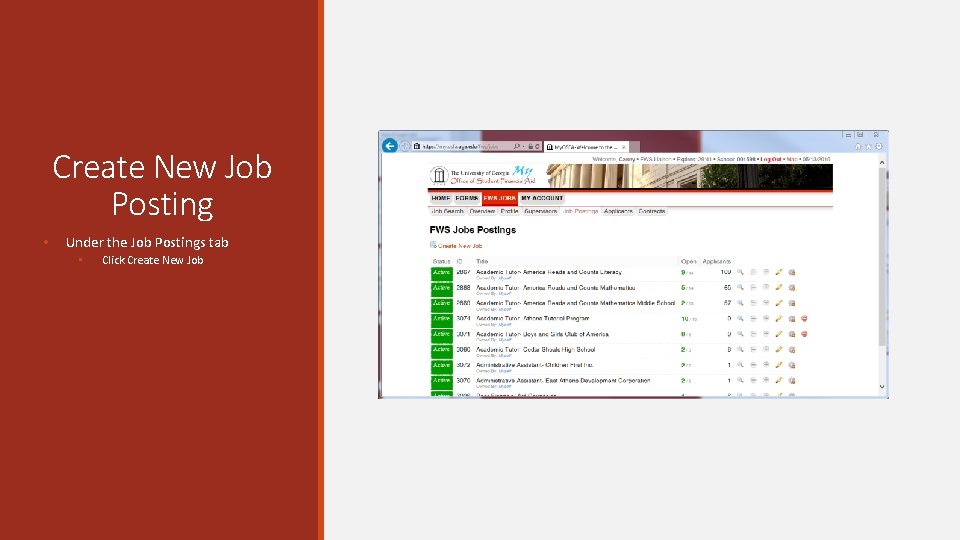Open the MY ACCOUNT navigation tab
960x540 pixels.
point(542,198)
